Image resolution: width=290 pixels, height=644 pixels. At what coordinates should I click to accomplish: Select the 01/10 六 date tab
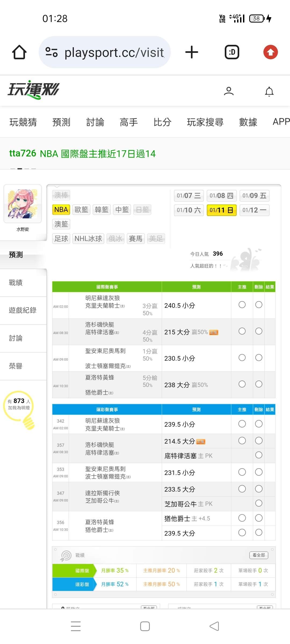189,210
